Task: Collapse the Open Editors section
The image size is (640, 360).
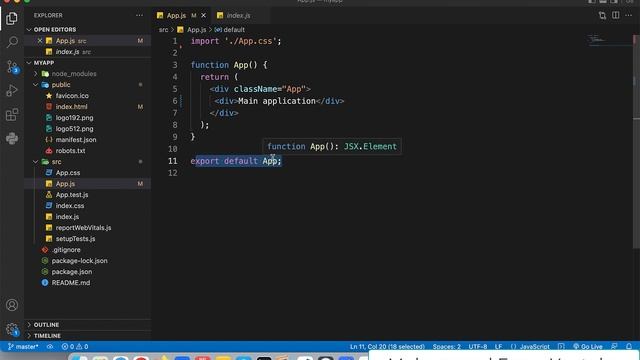Action: pos(55,29)
